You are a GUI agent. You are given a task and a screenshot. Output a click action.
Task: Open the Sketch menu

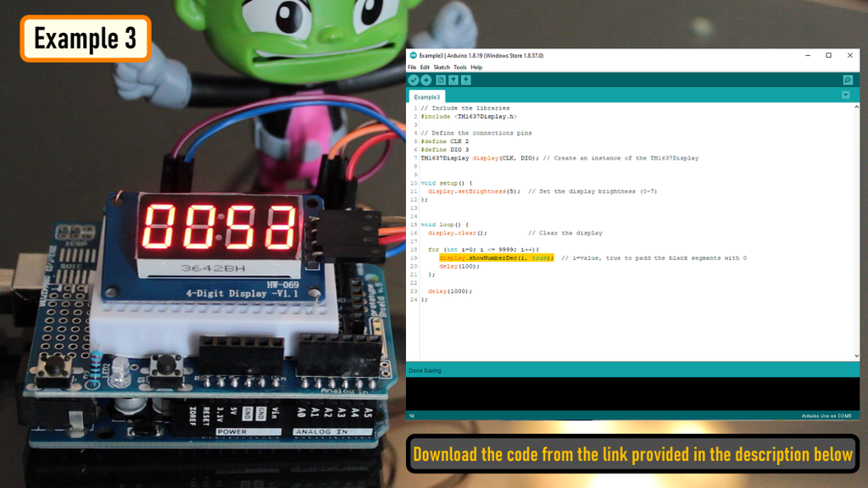pyautogui.click(x=441, y=65)
